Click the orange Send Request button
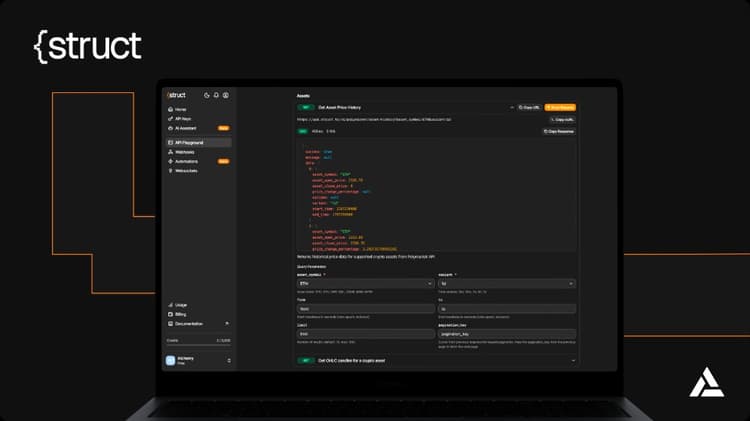 (560, 108)
